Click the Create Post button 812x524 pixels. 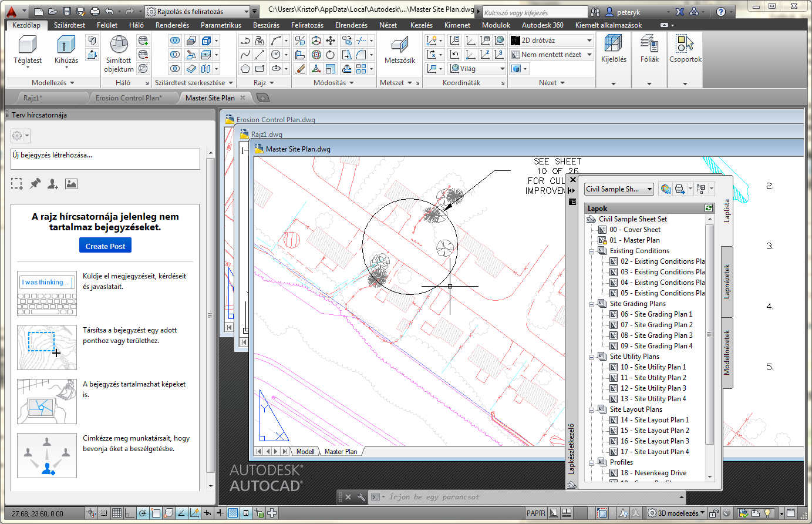(x=105, y=246)
